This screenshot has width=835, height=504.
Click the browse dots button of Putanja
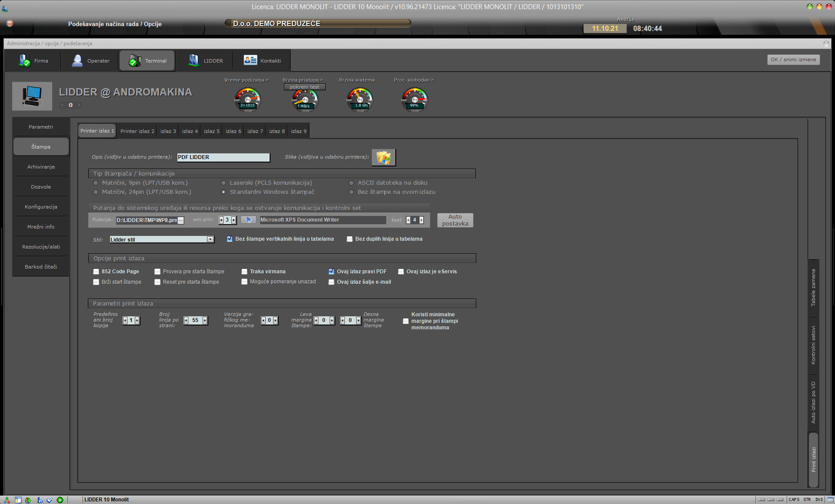click(x=181, y=220)
